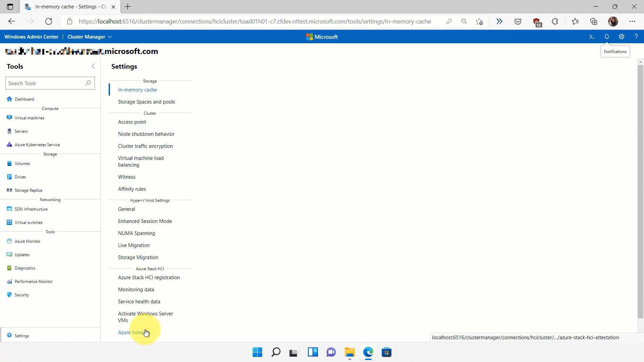This screenshot has width=644, height=362.
Task: Select Azure Stack HCI registration option
Action: tap(149, 277)
